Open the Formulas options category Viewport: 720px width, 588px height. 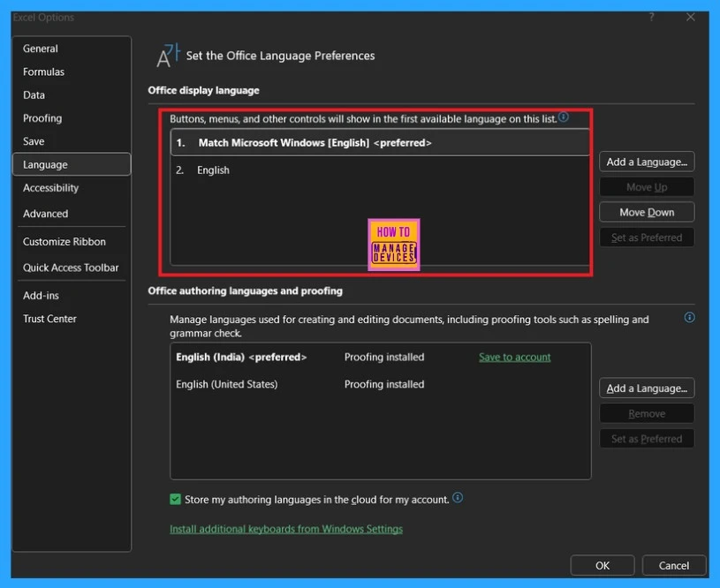[43, 72]
